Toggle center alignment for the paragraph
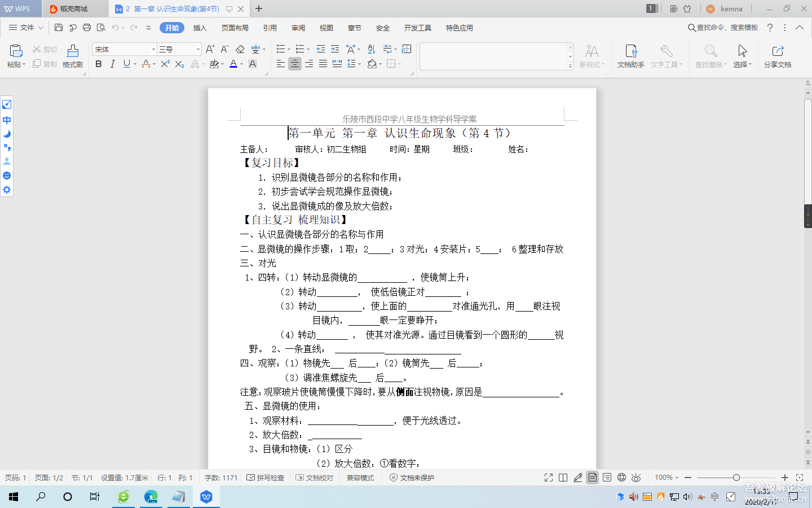The height and width of the screenshot is (508, 812). [295, 64]
